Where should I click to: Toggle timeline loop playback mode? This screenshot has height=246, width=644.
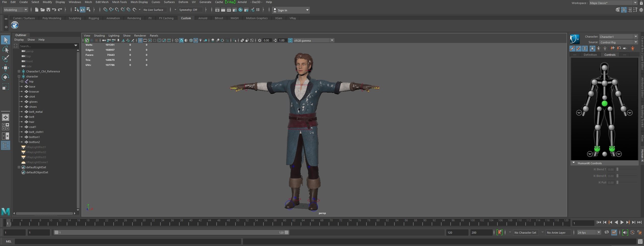[607, 232]
